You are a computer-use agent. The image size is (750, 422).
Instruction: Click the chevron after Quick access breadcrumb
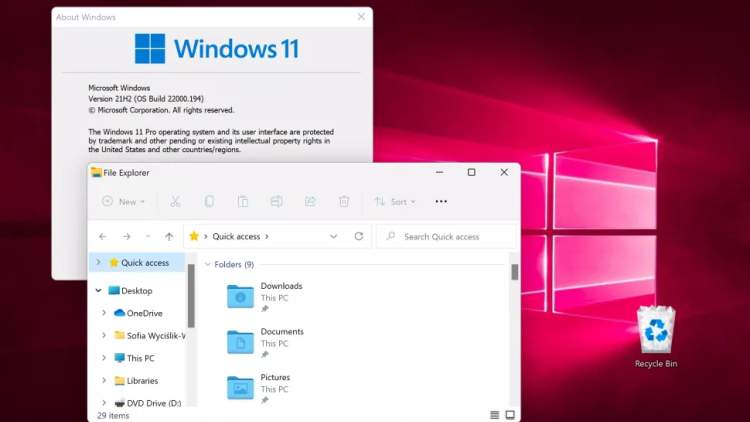click(x=267, y=236)
